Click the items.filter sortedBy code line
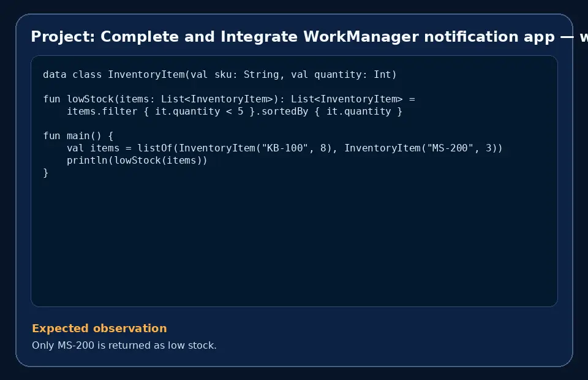588x380 pixels. coord(235,112)
